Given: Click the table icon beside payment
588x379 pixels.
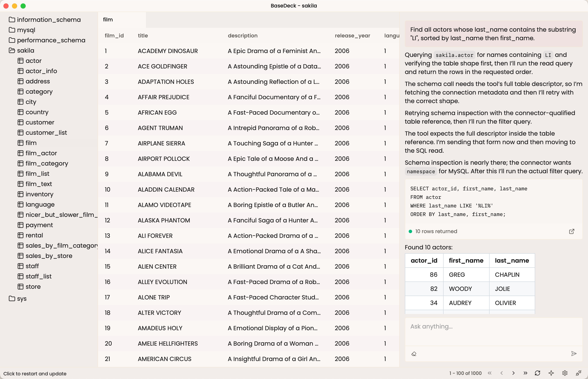Looking at the screenshot, I should (21, 225).
